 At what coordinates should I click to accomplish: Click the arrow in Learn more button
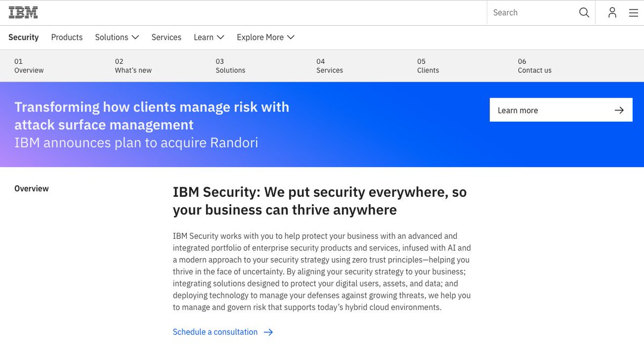[619, 110]
